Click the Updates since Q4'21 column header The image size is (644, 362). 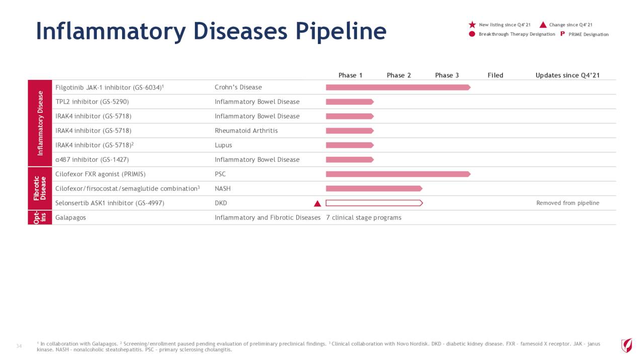[x=568, y=75]
